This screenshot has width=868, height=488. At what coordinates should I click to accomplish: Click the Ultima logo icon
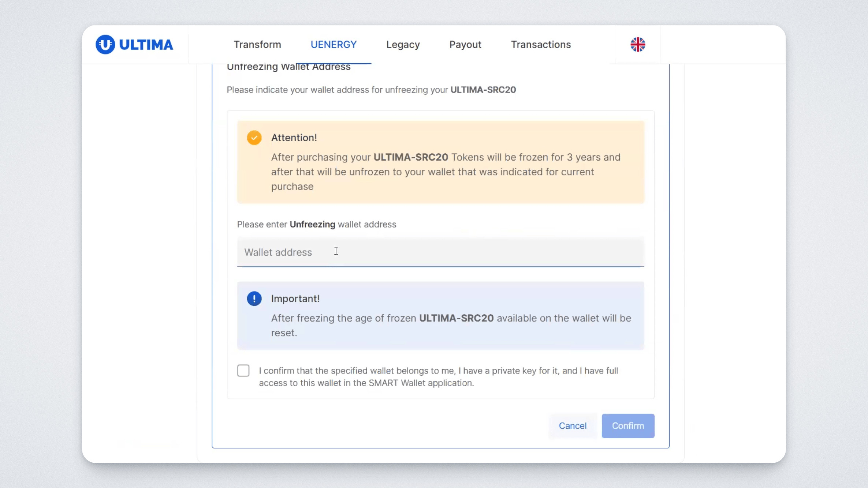[105, 45]
